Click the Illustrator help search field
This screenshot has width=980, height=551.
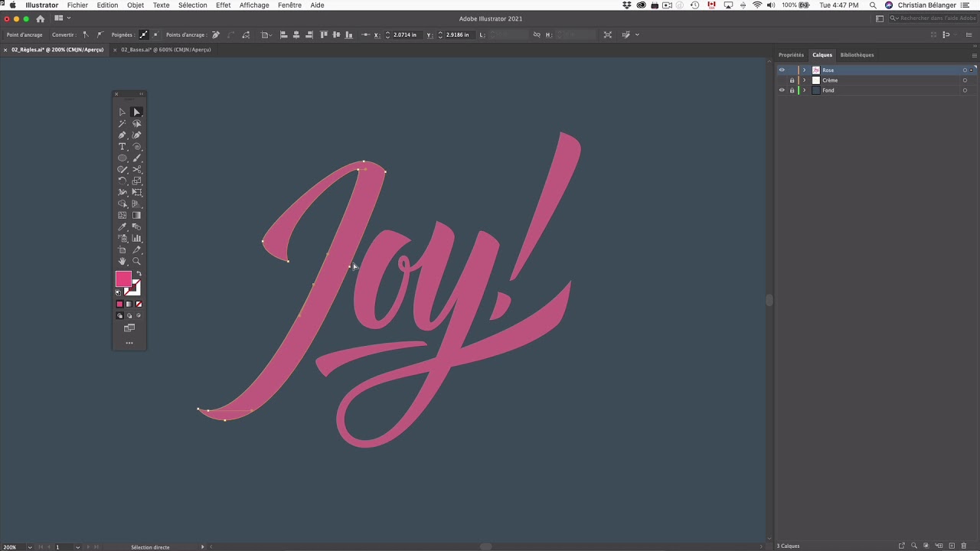point(932,18)
